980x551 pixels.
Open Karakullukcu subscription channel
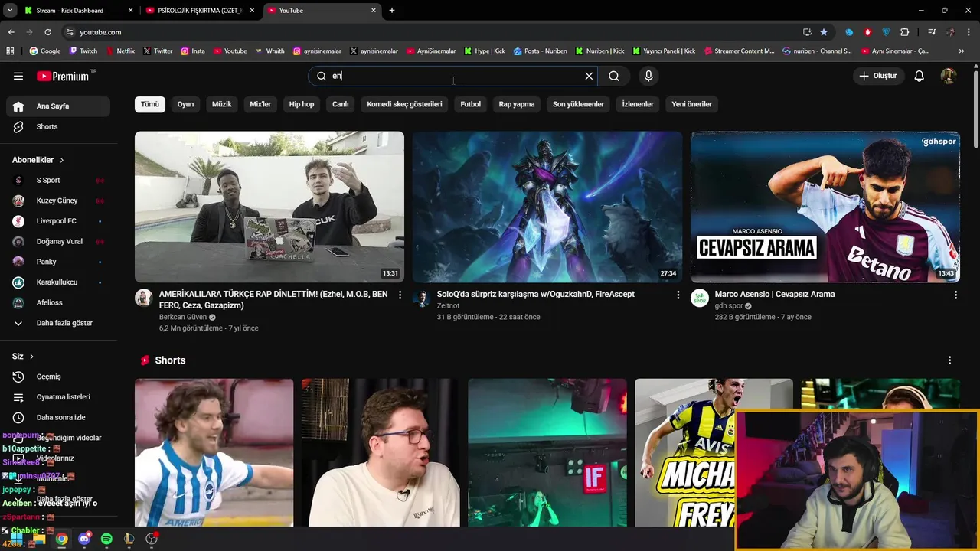(x=58, y=282)
